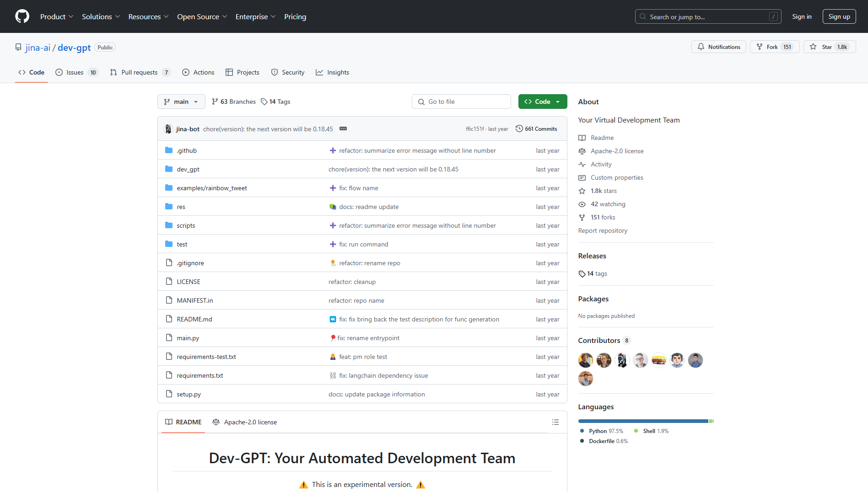Click the setup.py file icon

click(169, 394)
